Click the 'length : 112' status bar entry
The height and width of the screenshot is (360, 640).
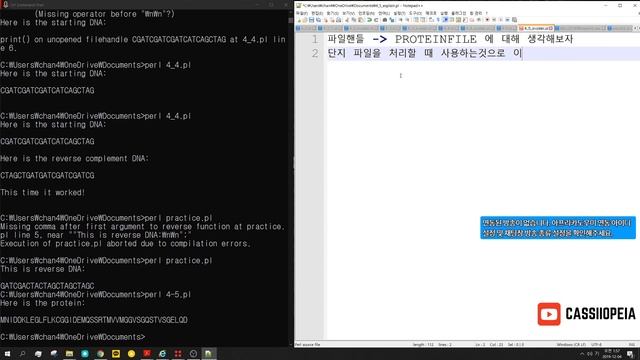pos(423,344)
